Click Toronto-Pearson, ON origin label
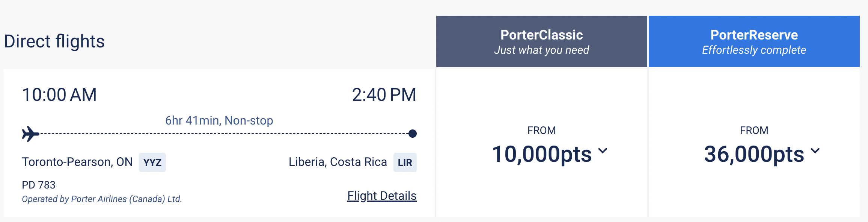 click(77, 162)
